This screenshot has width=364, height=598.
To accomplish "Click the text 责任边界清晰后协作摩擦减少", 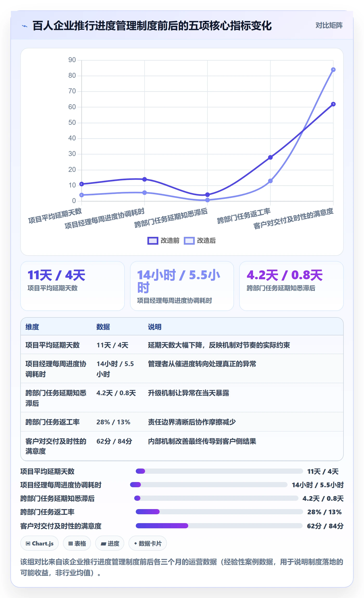I will [x=192, y=422].
